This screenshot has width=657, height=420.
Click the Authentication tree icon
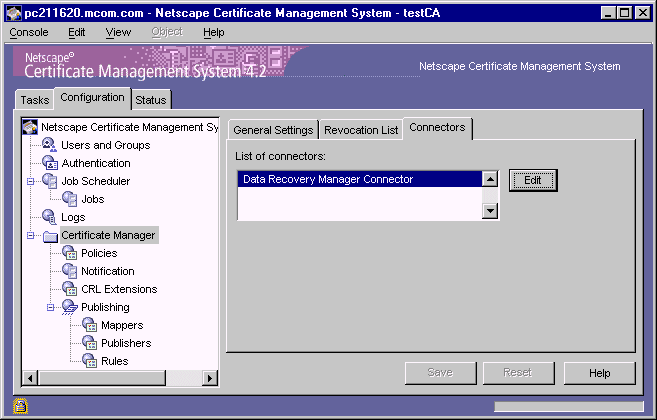click(x=49, y=163)
